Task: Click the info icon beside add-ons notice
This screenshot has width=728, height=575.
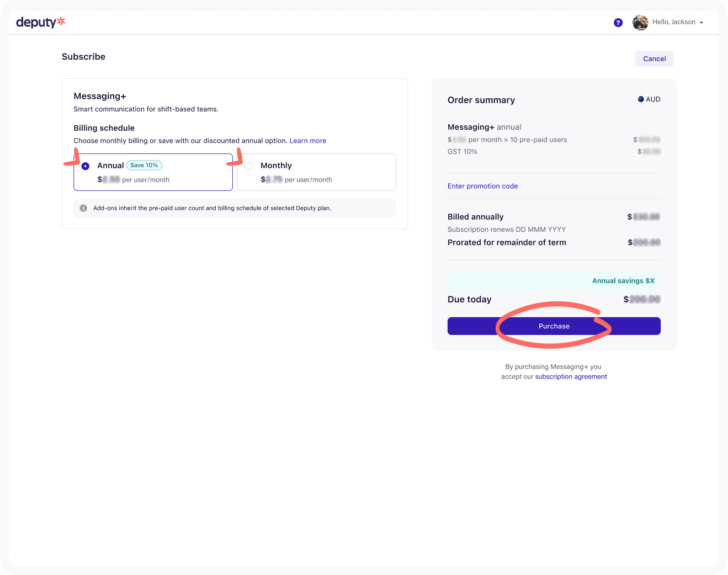Action: pos(83,208)
